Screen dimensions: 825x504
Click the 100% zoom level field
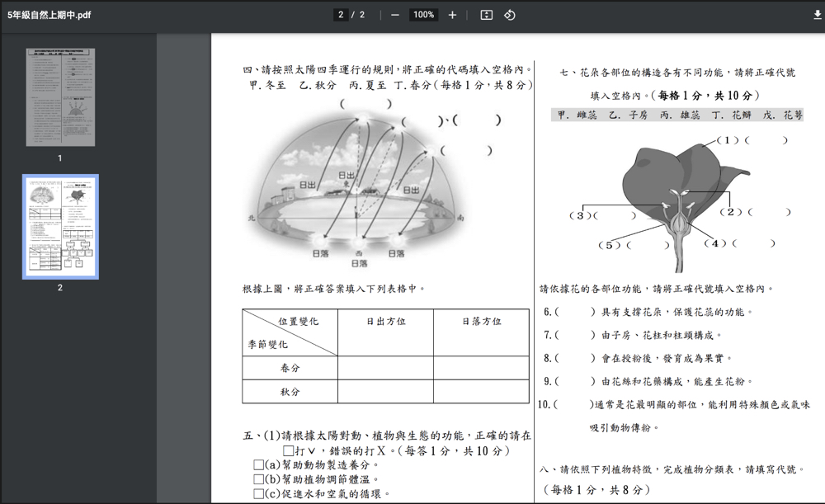click(x=424, y=15)
